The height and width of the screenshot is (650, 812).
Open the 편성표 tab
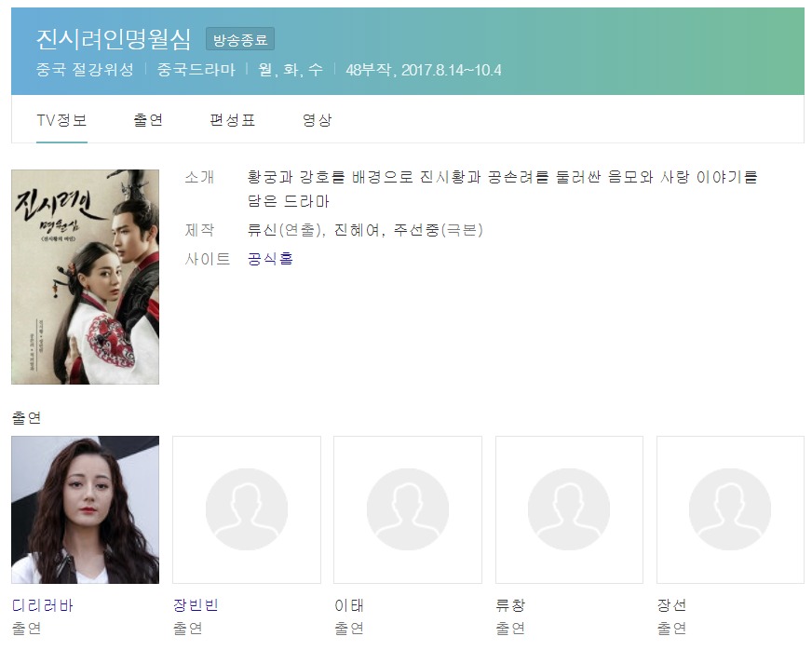(x=232, y=120)
